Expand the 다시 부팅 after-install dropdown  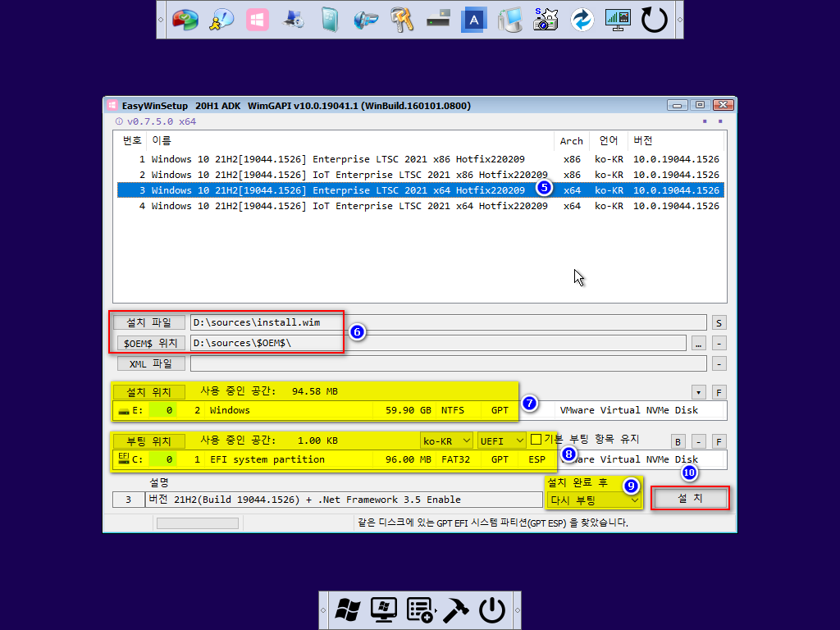coord(594,500)
